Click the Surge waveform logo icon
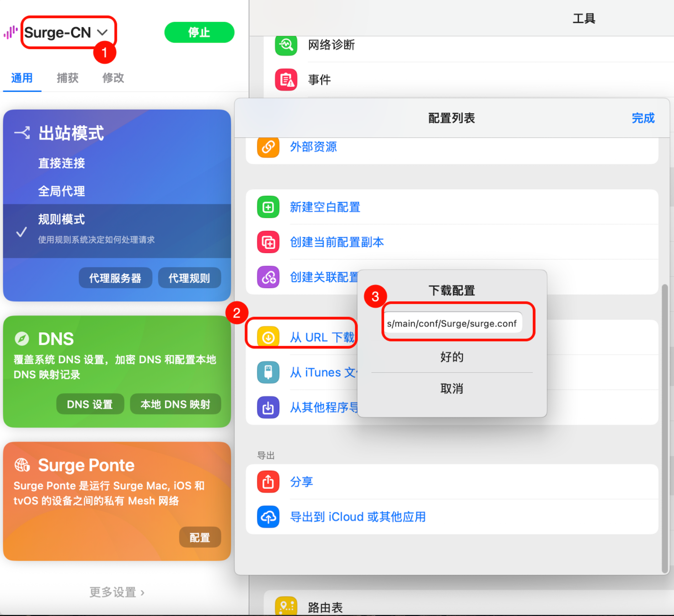Image resolution: width=674 pixels, height=616 pixels. 11,32
